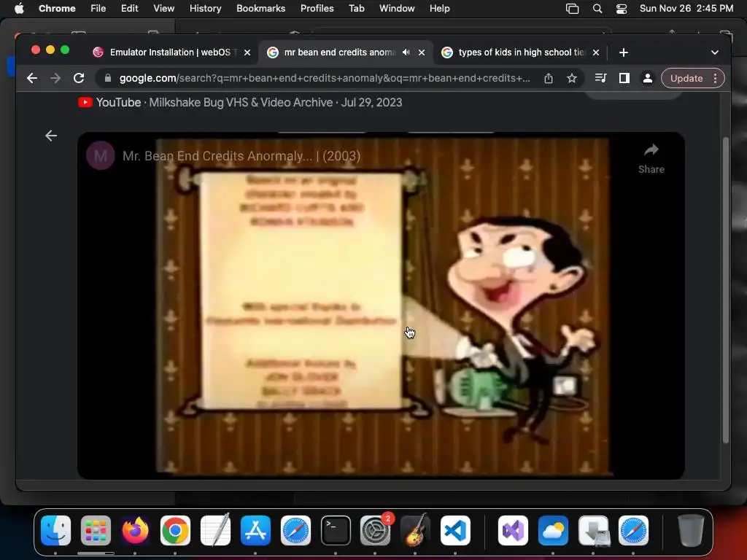Image resolution: width=747 pixels, height=560 pixels.
Task: Click the address bar URL field
Action: pyautogui.click(x=324, y=78)
